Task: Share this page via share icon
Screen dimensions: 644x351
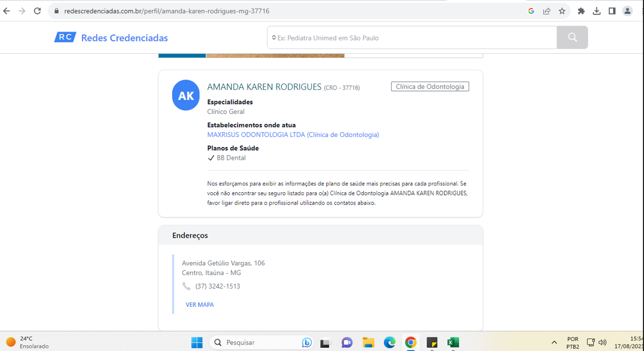Action: [x=546, y=11]
